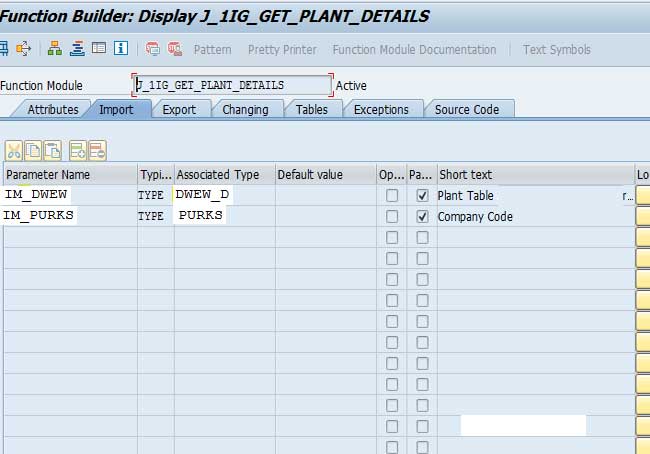Click the Text Symbols button
The height and width of the screenshot is (454, 650).
[x=556, y=49]
